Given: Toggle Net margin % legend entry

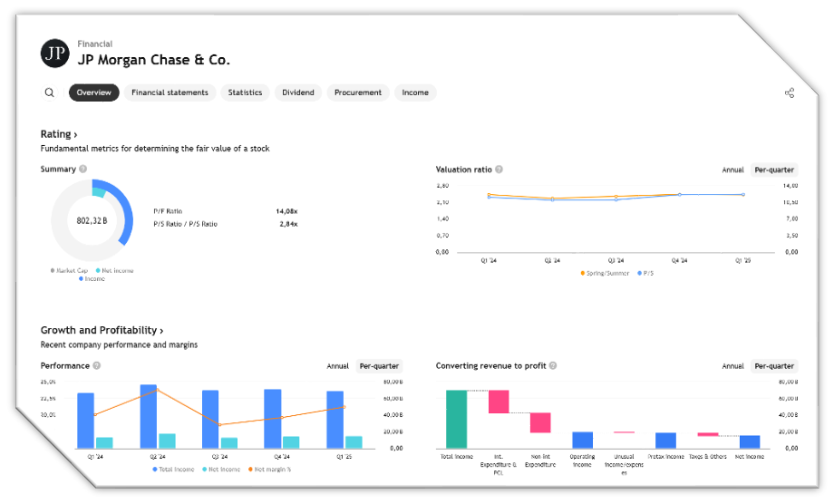Looking at the screenshot, I should (x=269, y=470).
